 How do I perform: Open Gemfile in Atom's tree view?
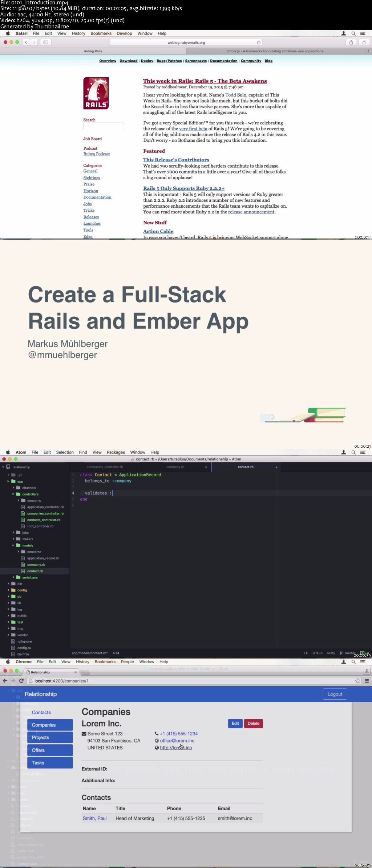23,654
